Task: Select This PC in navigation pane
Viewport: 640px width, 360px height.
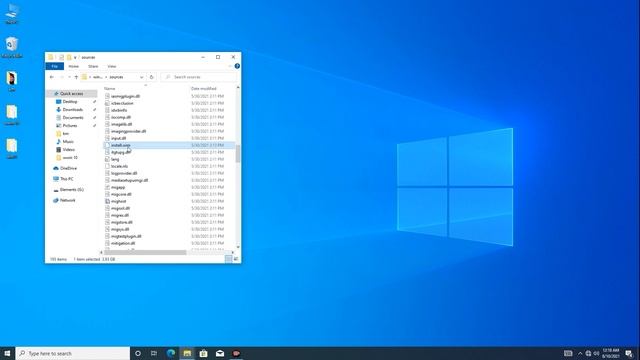Action: pyautogui.click(x=67, y=179)
